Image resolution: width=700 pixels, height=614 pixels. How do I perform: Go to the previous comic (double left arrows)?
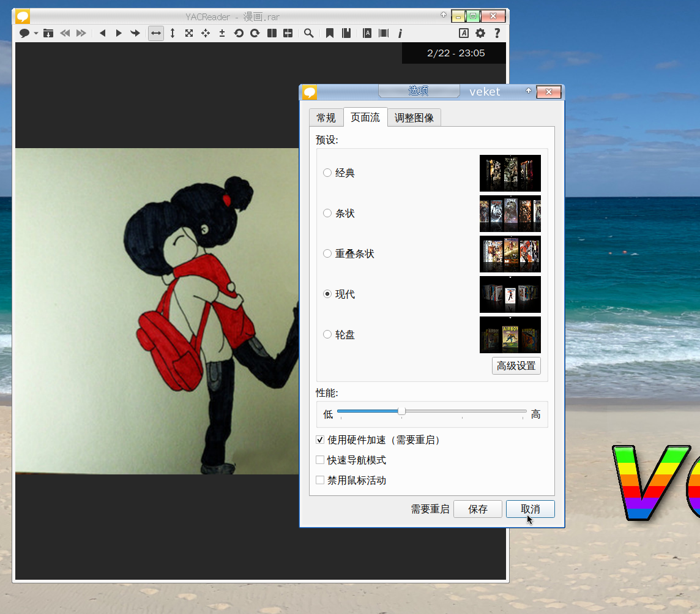tap(65, 33)
